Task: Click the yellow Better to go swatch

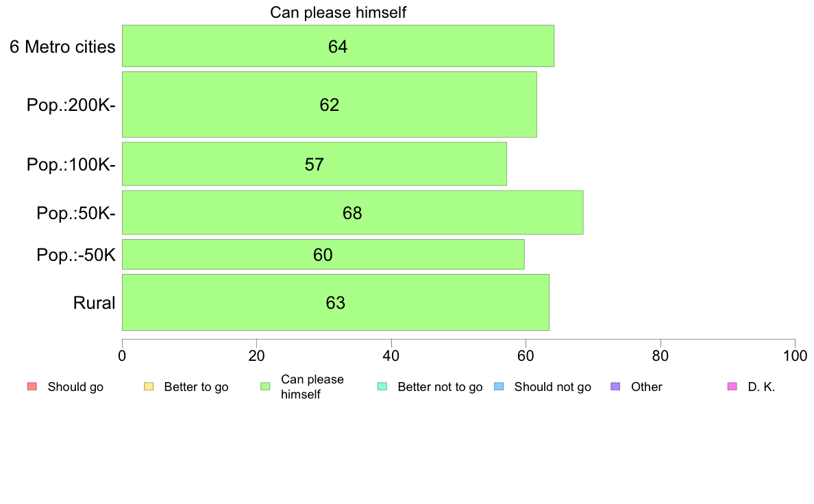Action: (x=149, y=387)
